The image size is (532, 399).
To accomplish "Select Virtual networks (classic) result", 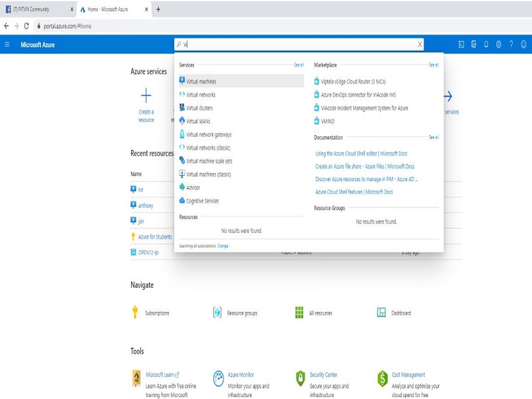I will (x=208, y=148).
